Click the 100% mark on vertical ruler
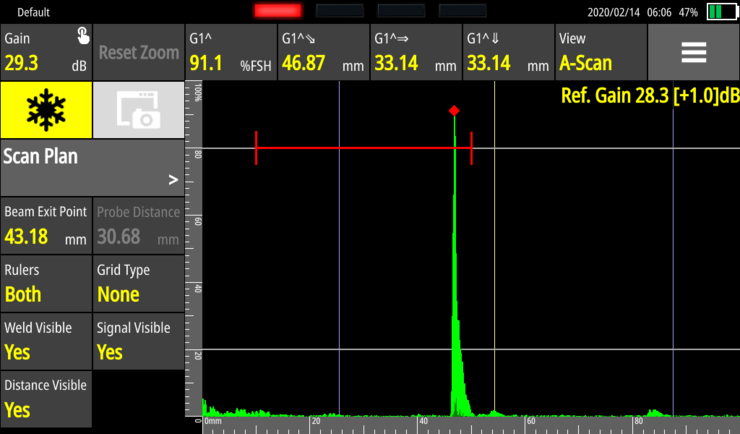 [x=198, y=92]
